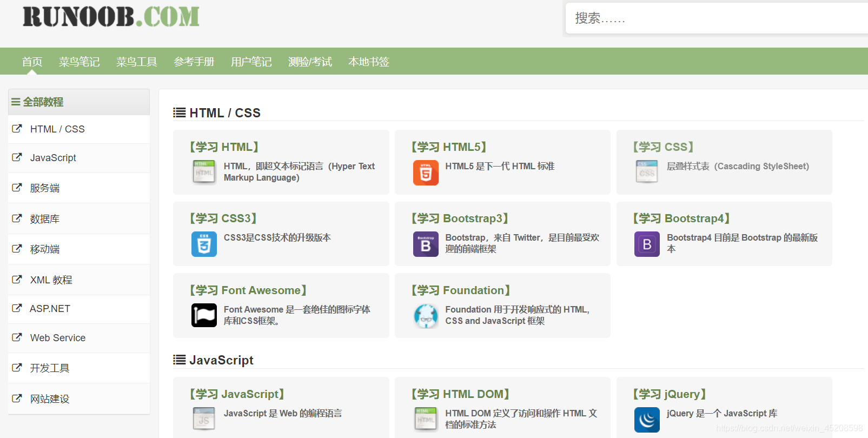
Task: Open the 【学习 CSS3】 title link
Action: coord(223,218)
